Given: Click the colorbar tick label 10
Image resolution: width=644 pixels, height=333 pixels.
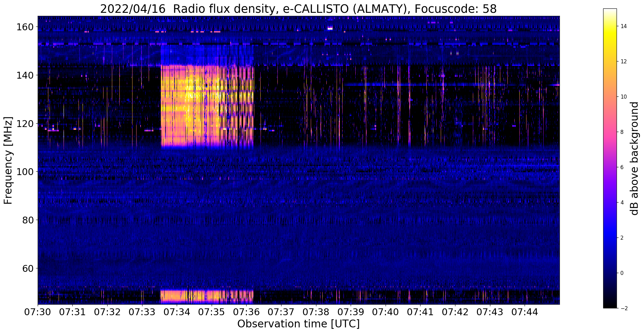Looking at the screenshot, I should (624, 97).
